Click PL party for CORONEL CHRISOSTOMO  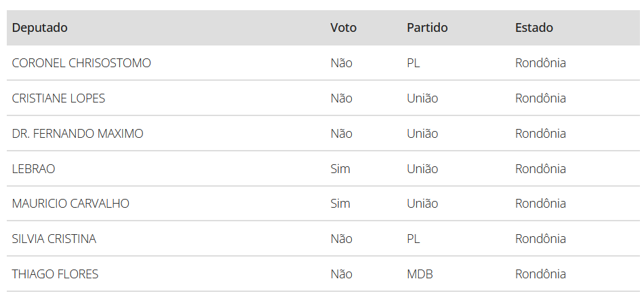tap(414, 63)
